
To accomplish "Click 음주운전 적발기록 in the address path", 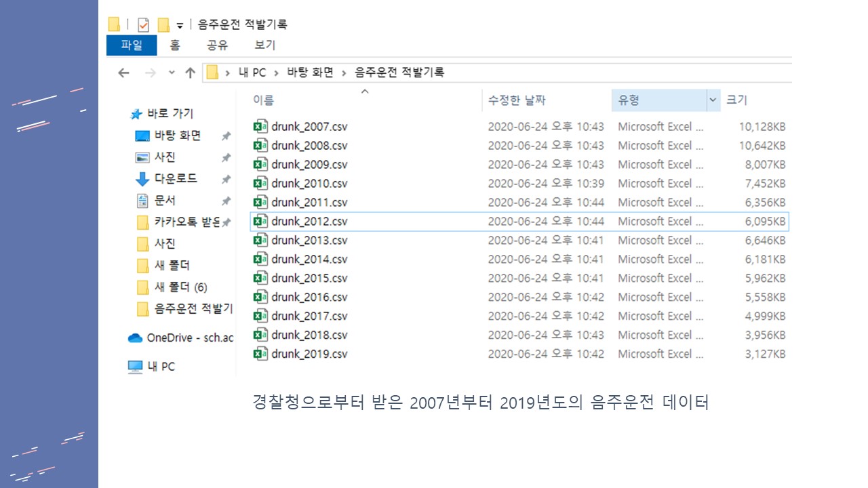I will pyautogui.click(x=399, y=73).
